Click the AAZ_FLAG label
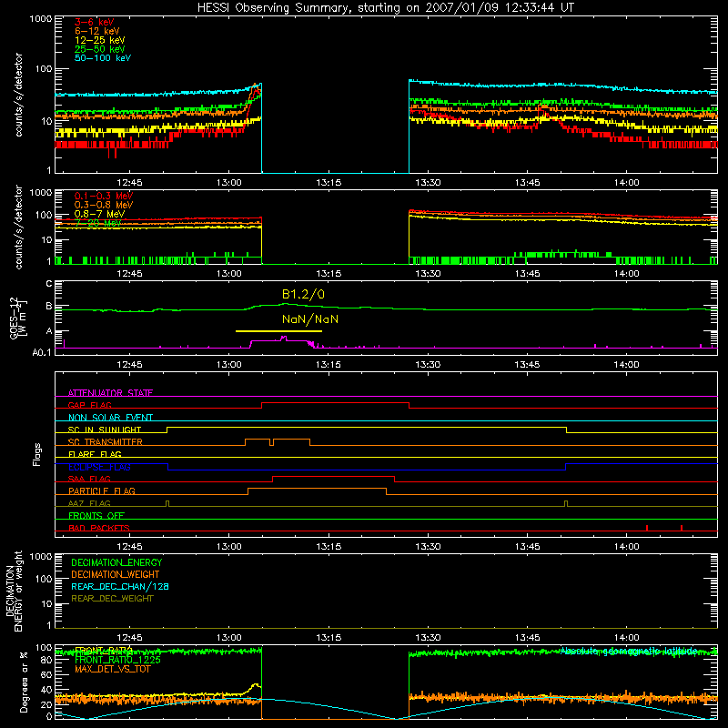 pyautogui.click(x=89, y=503)
